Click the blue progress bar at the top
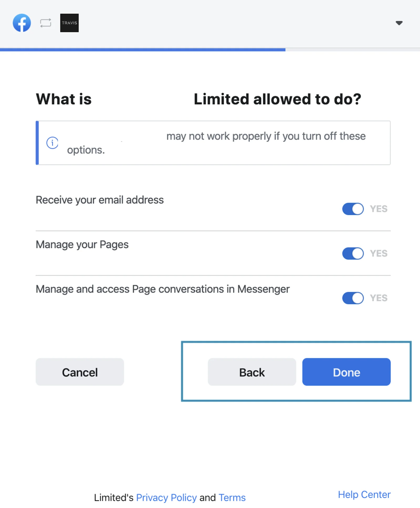 [143, 49]
